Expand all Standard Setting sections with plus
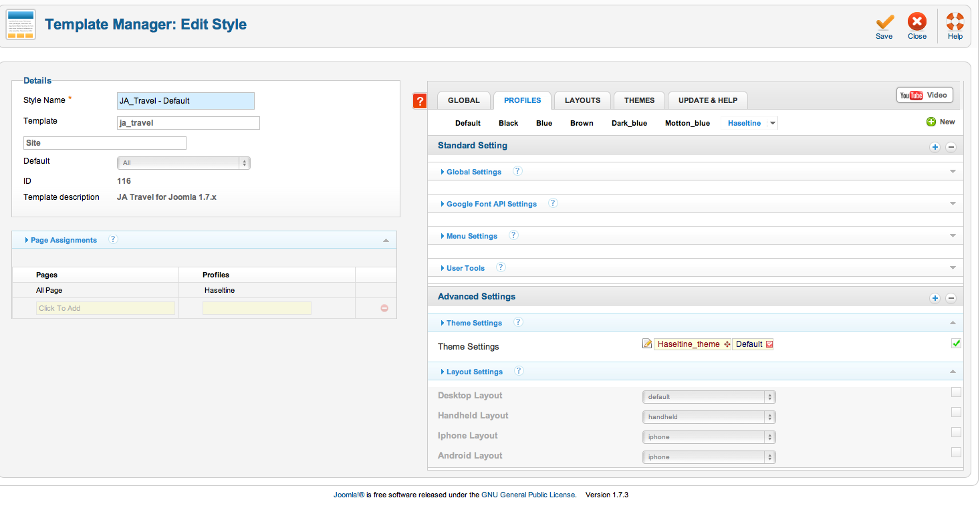This screenshot has width=980, height=506. [935, 147]
